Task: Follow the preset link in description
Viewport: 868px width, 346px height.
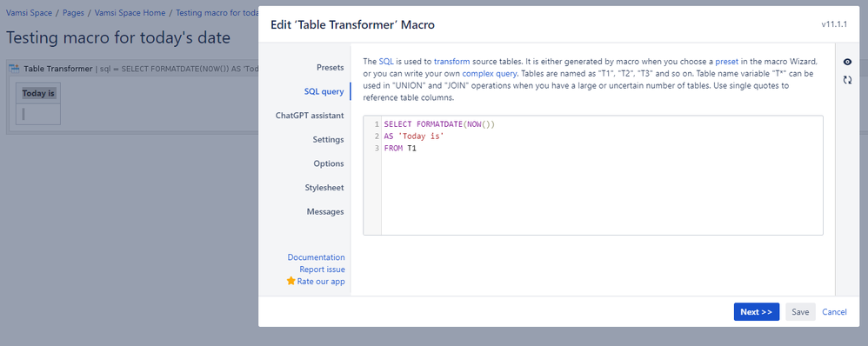Action: pyautogui.click(x=727, y=61)
